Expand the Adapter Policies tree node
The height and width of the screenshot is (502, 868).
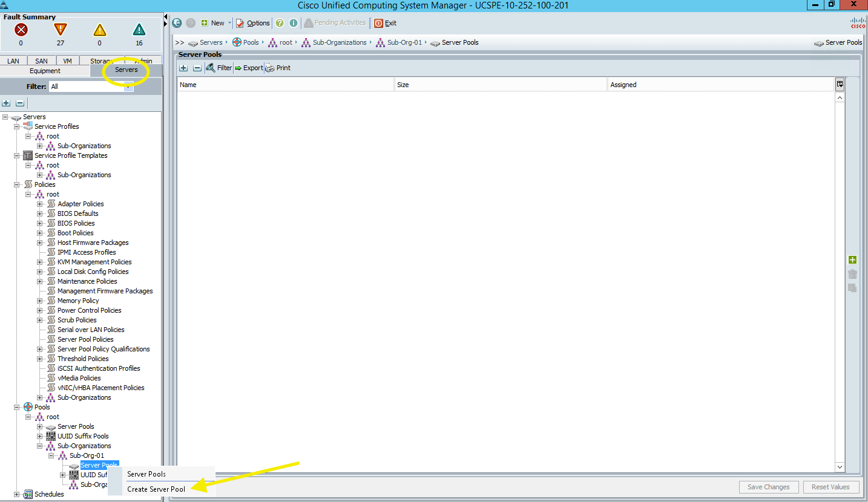click(x=40, y=204)
